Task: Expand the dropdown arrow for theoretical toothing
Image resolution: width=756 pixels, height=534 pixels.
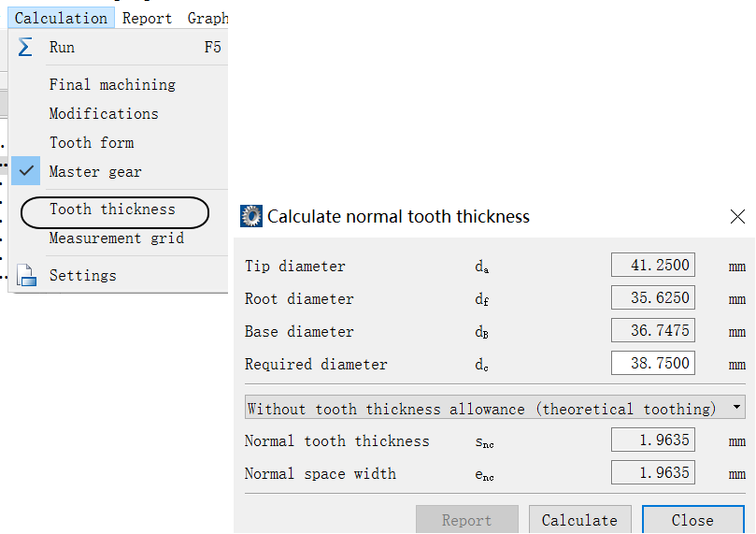Action: click(736, 407)
